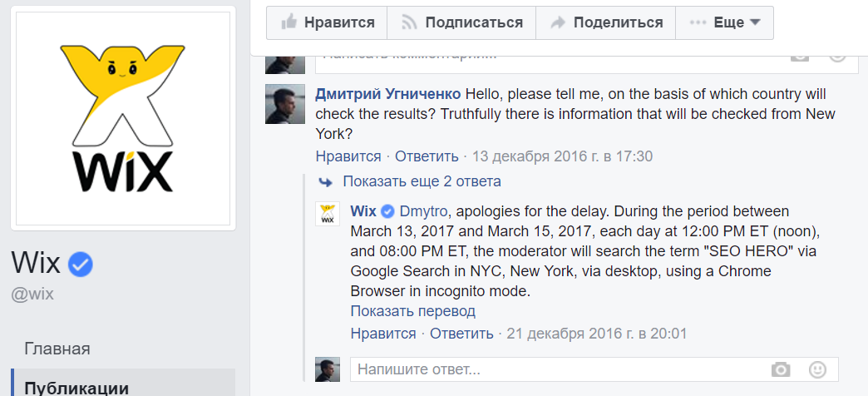Open the Главная sidebar tab
This screenshot has height=396, width=868.
click(57, 349)
